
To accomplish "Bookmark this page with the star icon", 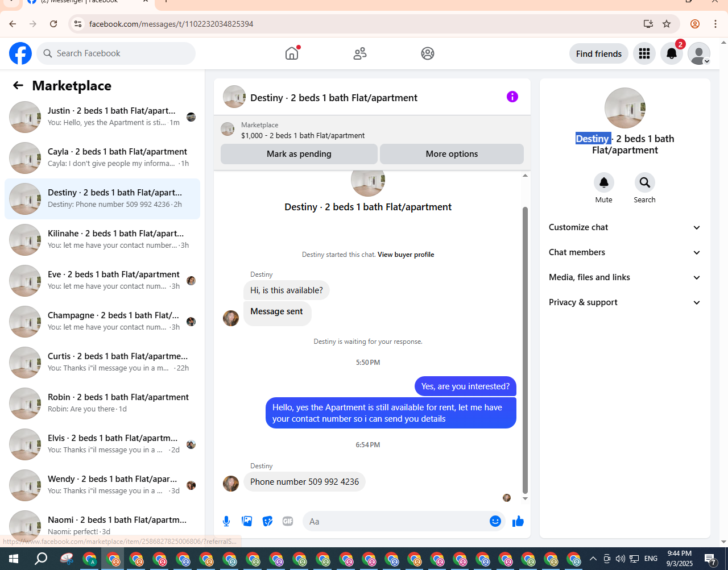I will pyautogui.click(x=667, y=24).
